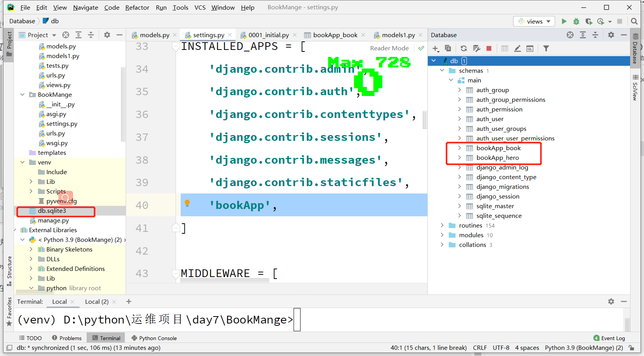The height and width of the screenshot is (356, 644).
Task: Select opened file in Project panel
Action: coord(66,35)
